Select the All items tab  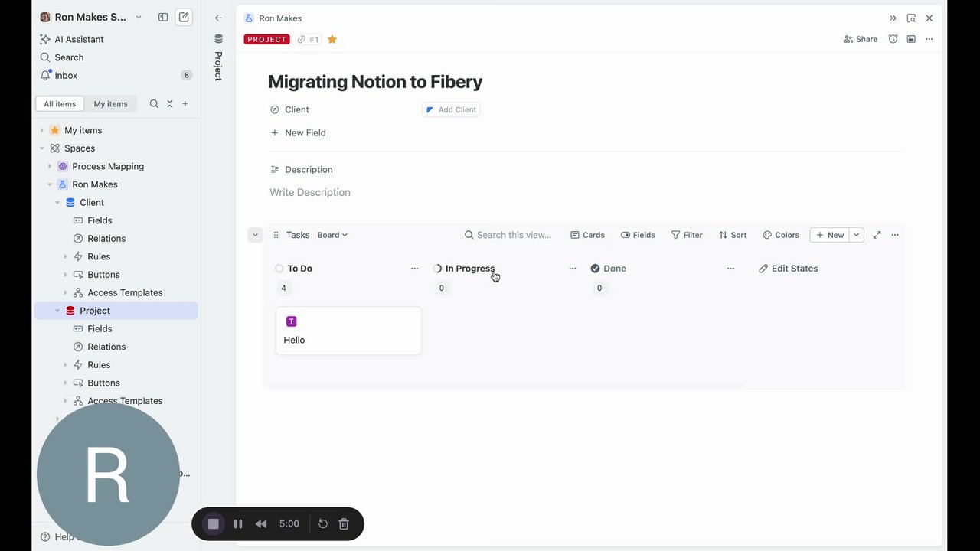tap(60, 104)
